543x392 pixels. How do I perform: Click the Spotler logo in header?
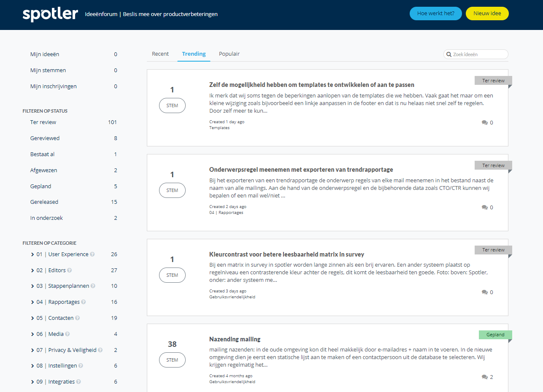click(50, 14)
